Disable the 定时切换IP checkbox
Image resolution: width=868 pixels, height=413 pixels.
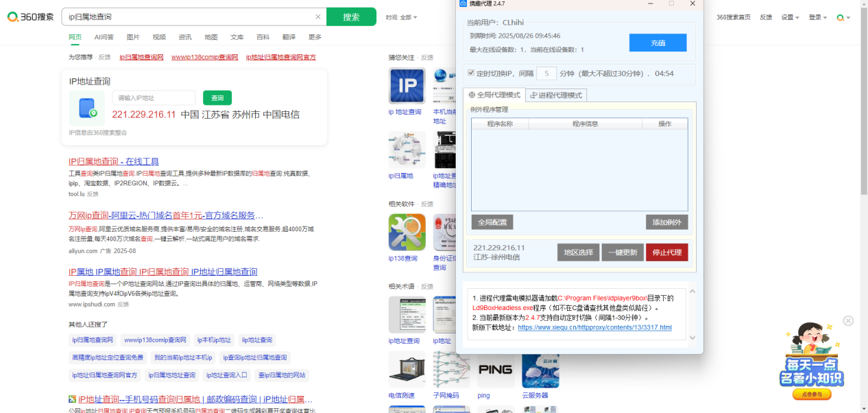pyautogui.click(x=470, y=73)
